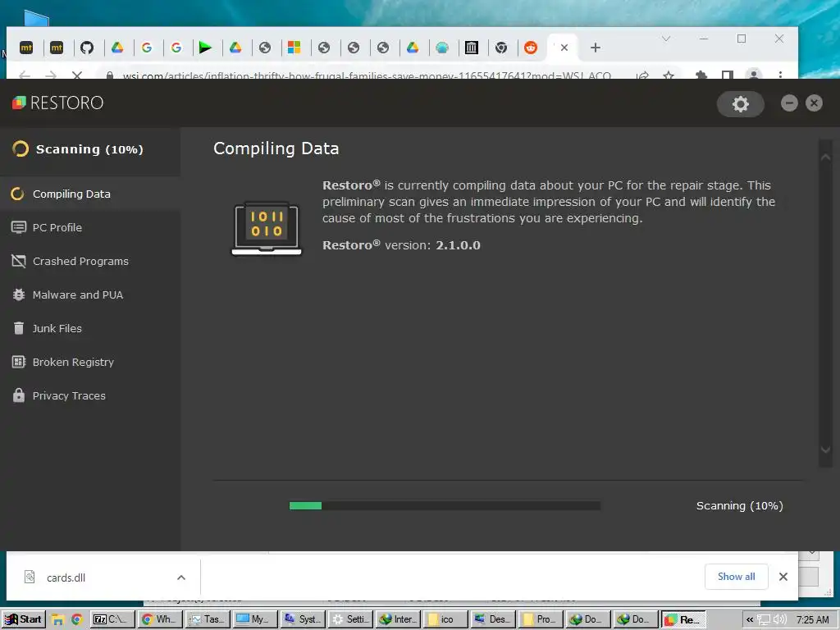
Task: Close the active Chrome tab
Action: coord(564,48)
